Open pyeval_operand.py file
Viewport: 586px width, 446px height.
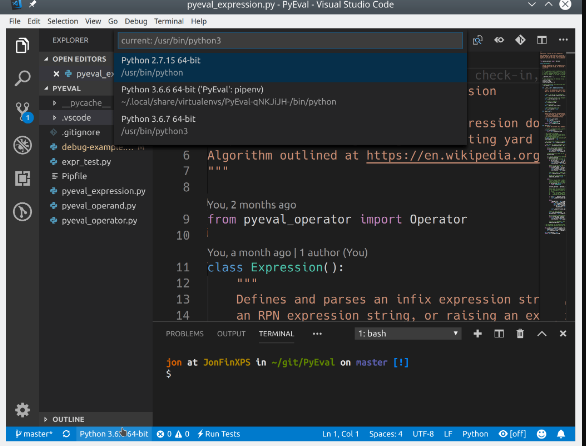[99, 206]
